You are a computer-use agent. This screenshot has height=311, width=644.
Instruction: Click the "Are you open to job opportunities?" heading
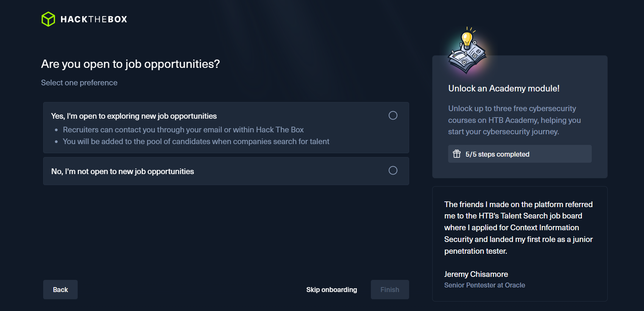130,64
